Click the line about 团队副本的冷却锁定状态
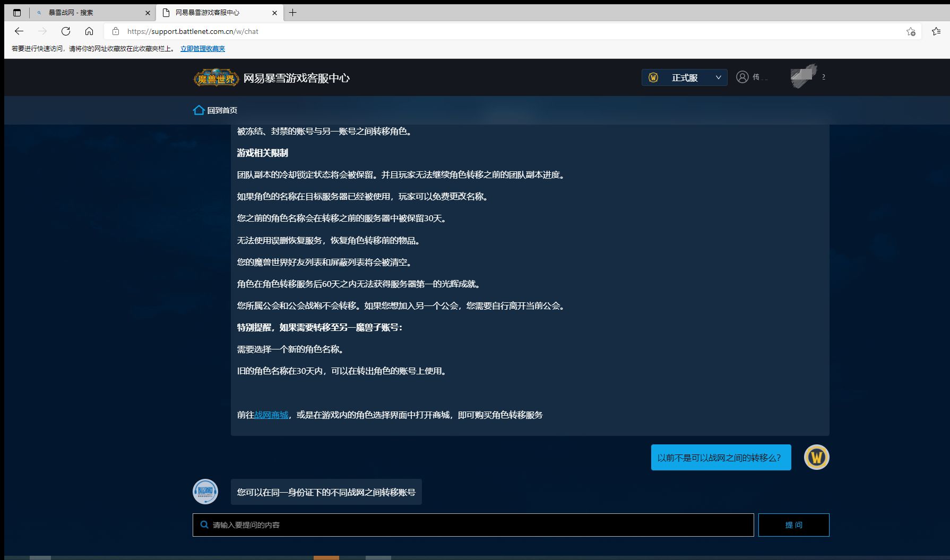Image resolution: width=950 pixels, height=560 pixels. pyautogui.click(x=401, y=175)
